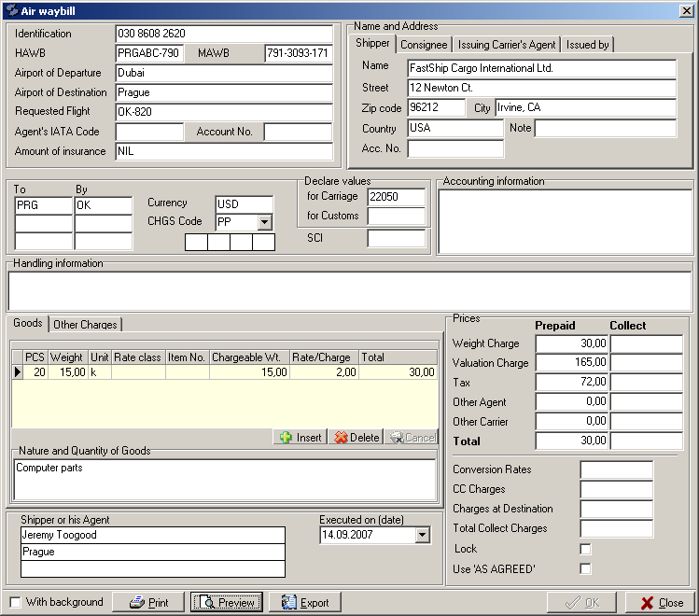Click the green plus Insert icon
This screenshot has height=616, width=699.
(286, 437)
